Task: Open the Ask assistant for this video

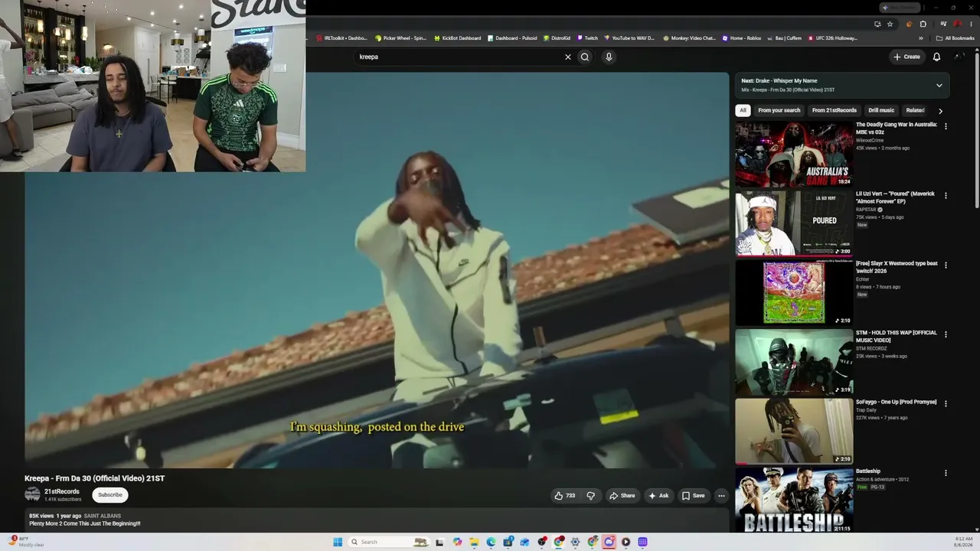Action: 658,496
